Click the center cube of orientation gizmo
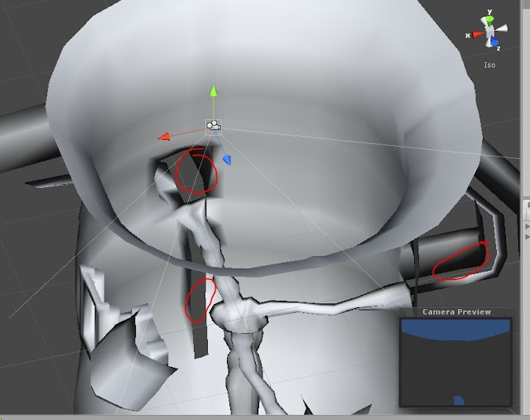The width and height of the screenshot is (530, 420). point(489,31)
